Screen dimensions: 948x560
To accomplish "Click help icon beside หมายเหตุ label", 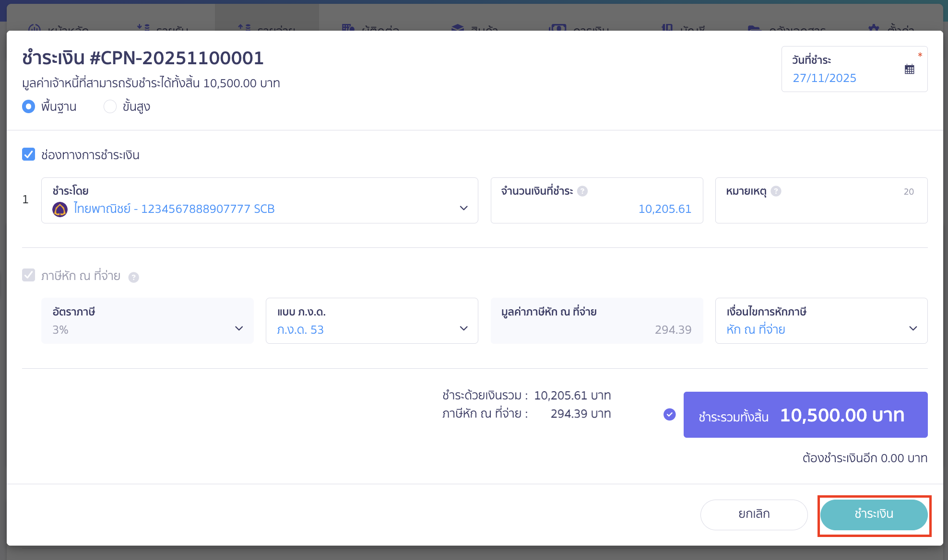I will click(776, 191).
